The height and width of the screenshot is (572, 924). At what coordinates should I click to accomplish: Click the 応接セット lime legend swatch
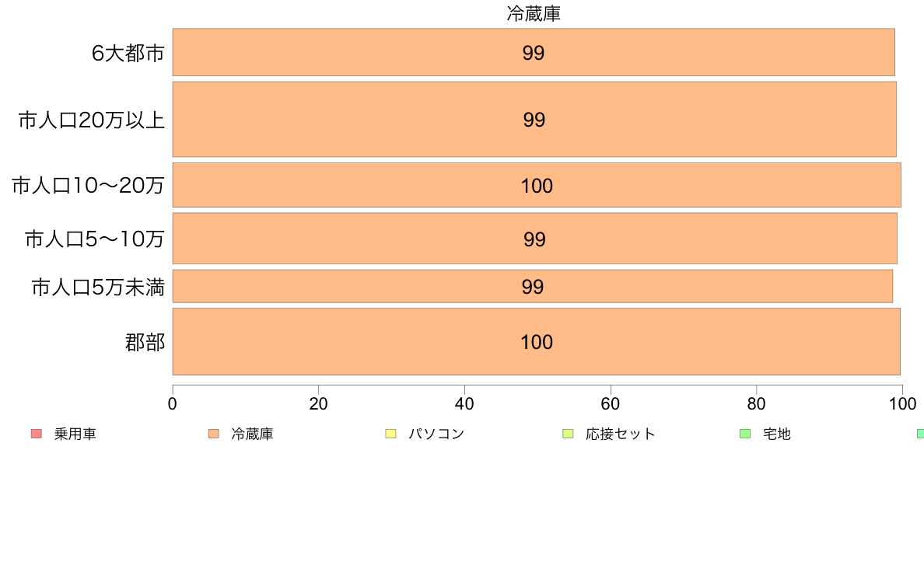coord(568,434)
